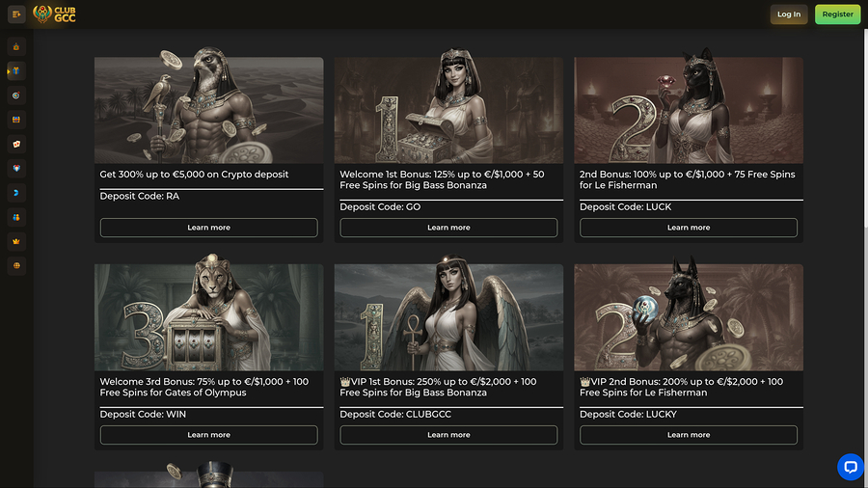Click the blue arrow provider icon

pos(16,193)
